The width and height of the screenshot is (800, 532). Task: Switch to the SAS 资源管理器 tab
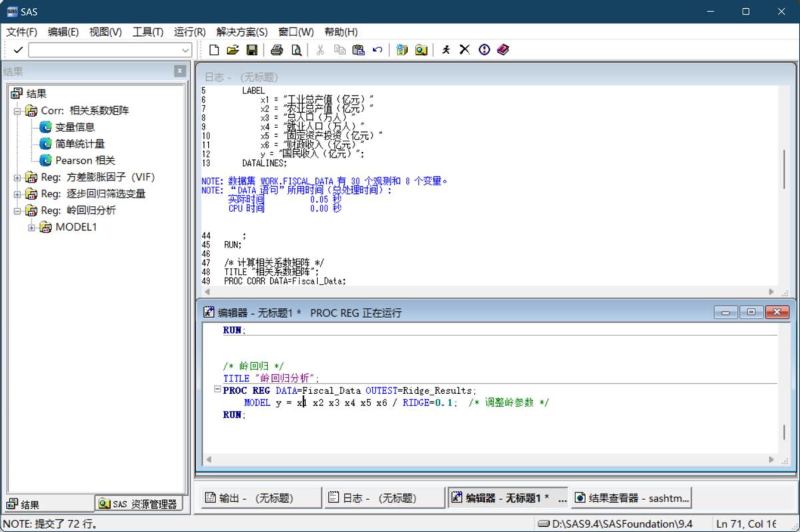coord(139,504)
